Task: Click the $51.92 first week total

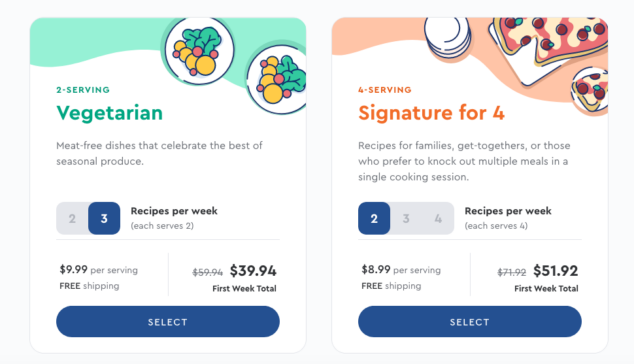Action: 556,271
